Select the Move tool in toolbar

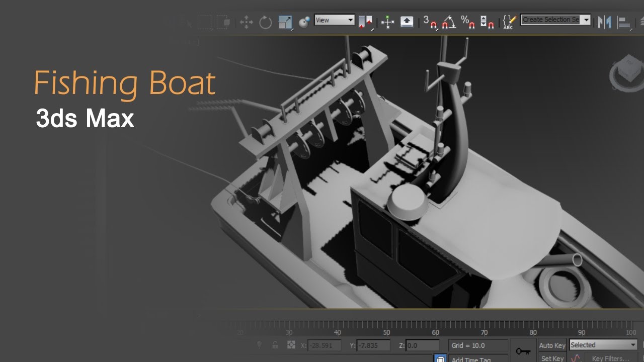coord(246,22)
